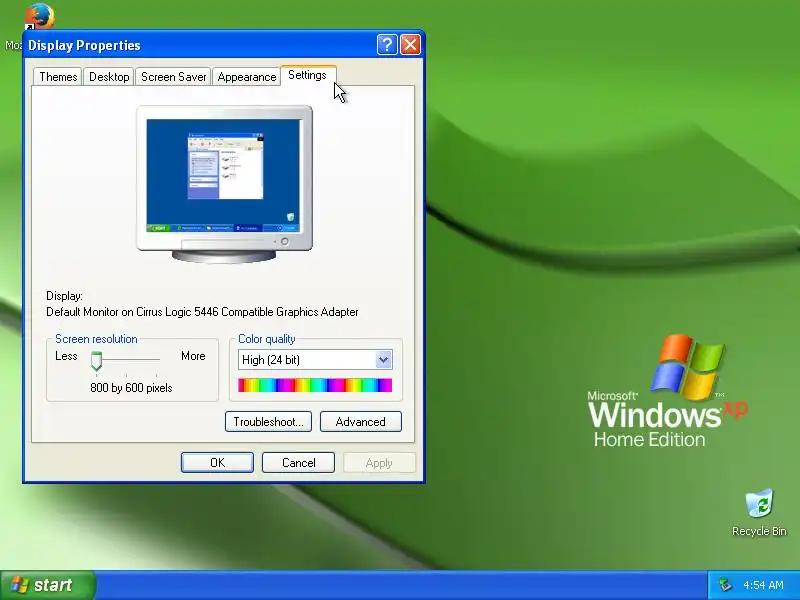Open Advanced display settings

361,422
